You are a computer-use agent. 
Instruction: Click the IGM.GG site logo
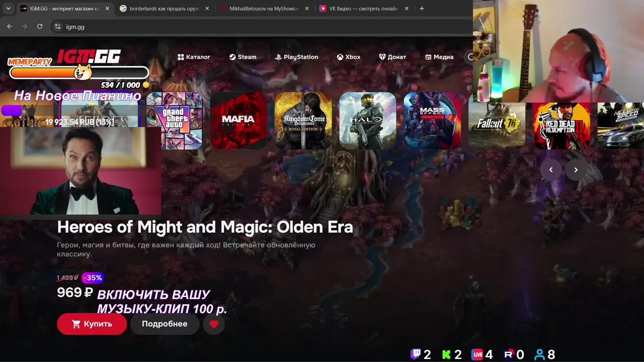pos(89,56)
